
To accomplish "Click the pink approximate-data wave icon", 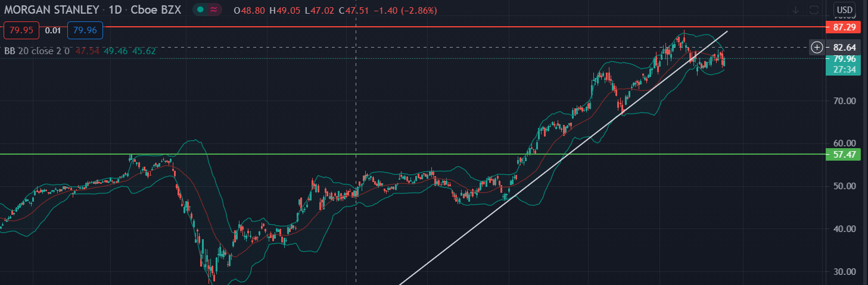I will 213,10.
